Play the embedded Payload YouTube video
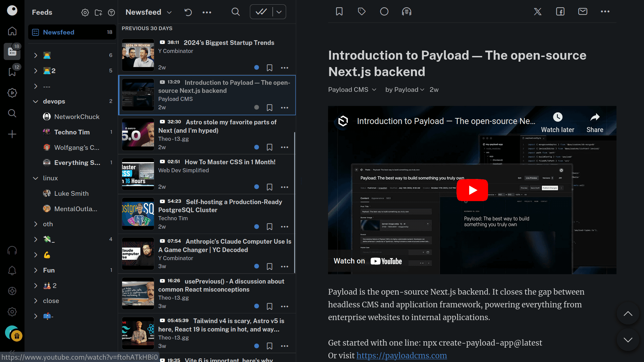 (x=472, y=190)
